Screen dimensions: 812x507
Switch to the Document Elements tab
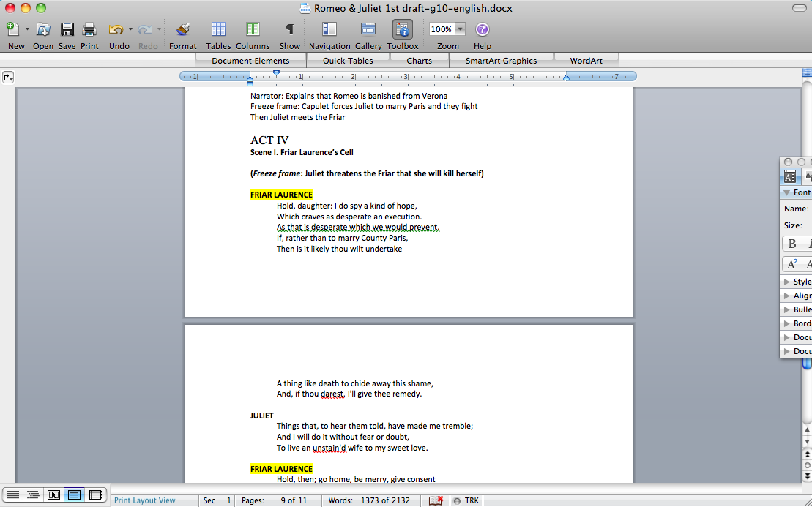250,61
